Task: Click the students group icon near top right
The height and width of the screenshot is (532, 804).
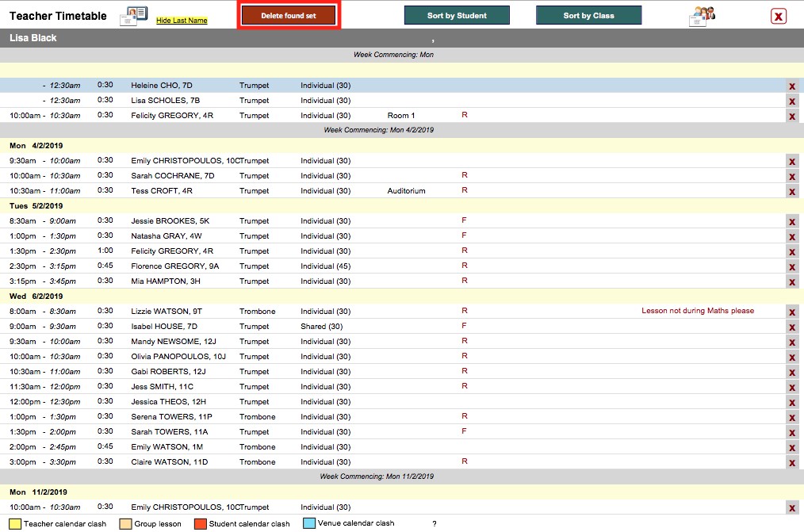Action: tap(703, 16)
